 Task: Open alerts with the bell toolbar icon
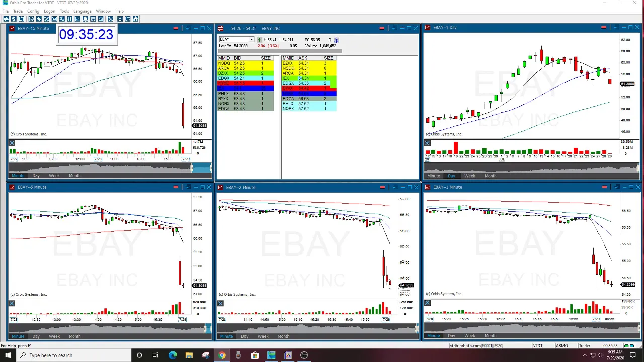point(86,19)
